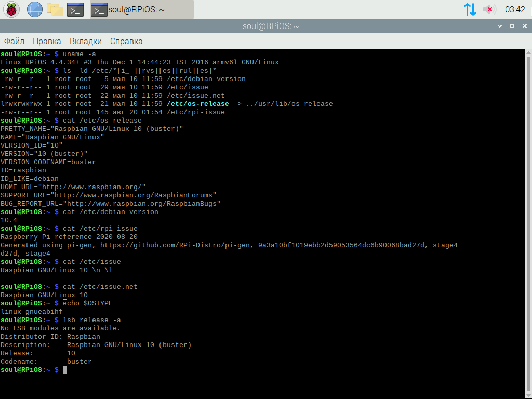Launch the web browser globe icon
The height and width of the screenshot is (399, 532).
(35, 9)
